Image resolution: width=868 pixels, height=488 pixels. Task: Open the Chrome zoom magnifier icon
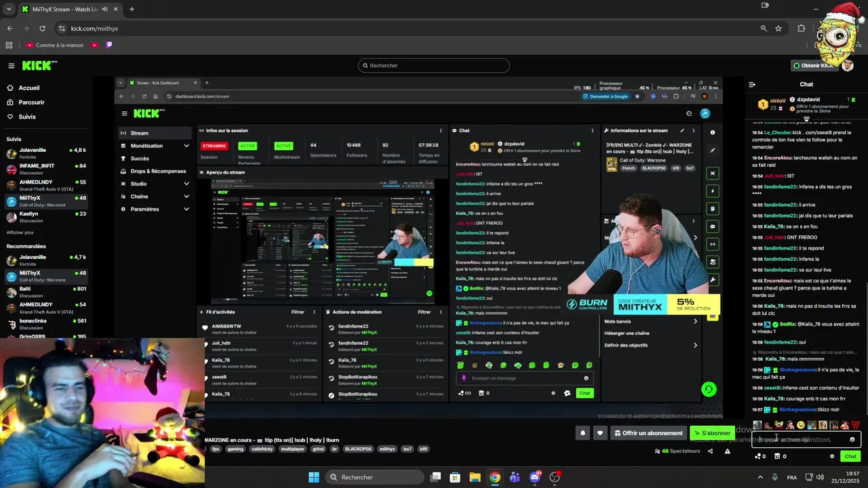point(764,28)
